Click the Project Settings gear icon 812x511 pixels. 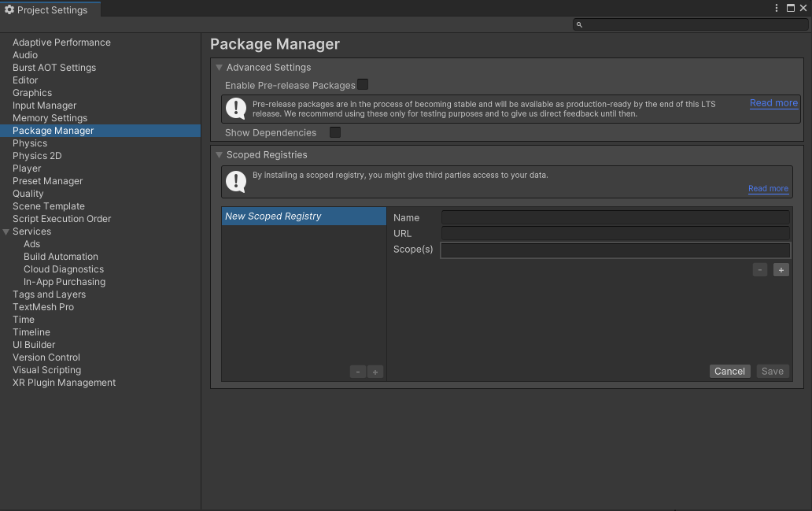9,9
